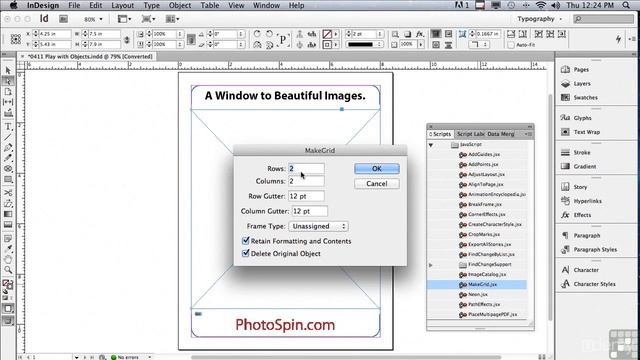The width and height of the screenshot is (640, 360).
Task: Select the Zoom tool
Action: point(8,270)
